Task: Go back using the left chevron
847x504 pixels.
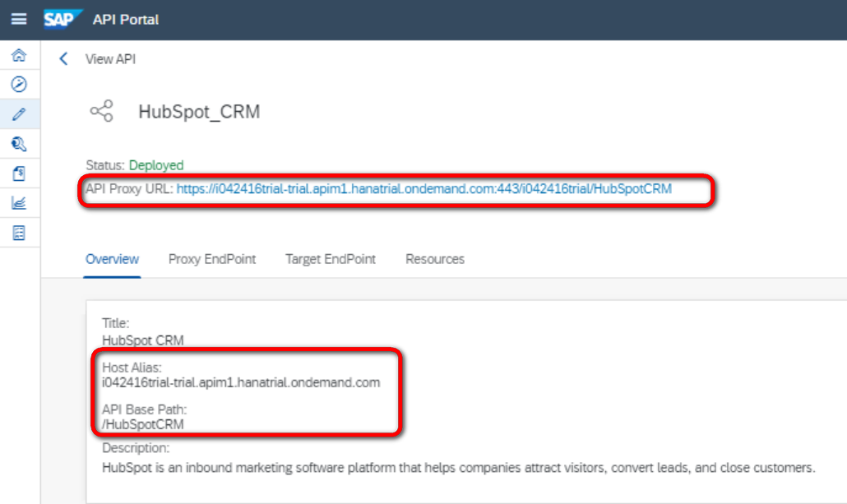Action: click(63, 59)
